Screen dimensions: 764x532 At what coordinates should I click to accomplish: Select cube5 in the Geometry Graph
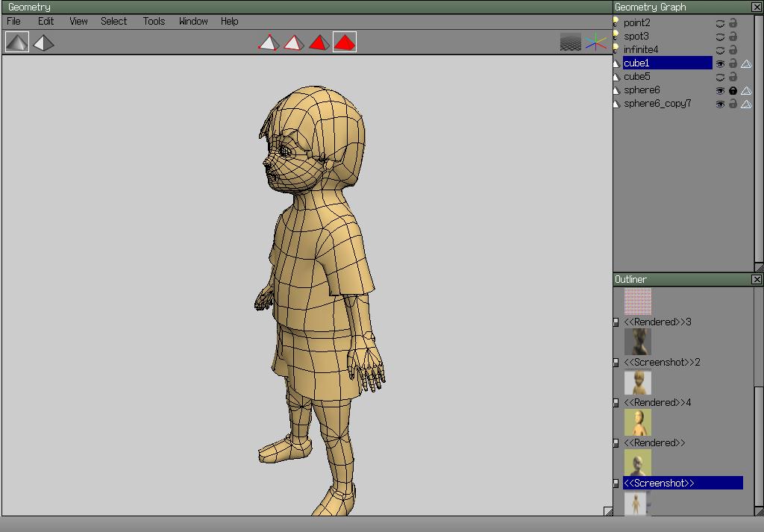click(637, 77)
